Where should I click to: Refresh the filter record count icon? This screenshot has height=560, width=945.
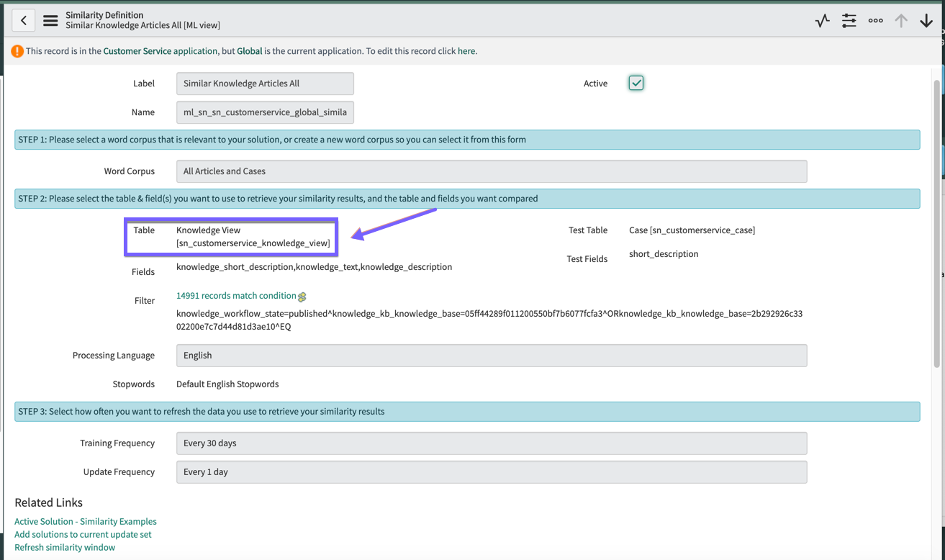click(302, 297)
